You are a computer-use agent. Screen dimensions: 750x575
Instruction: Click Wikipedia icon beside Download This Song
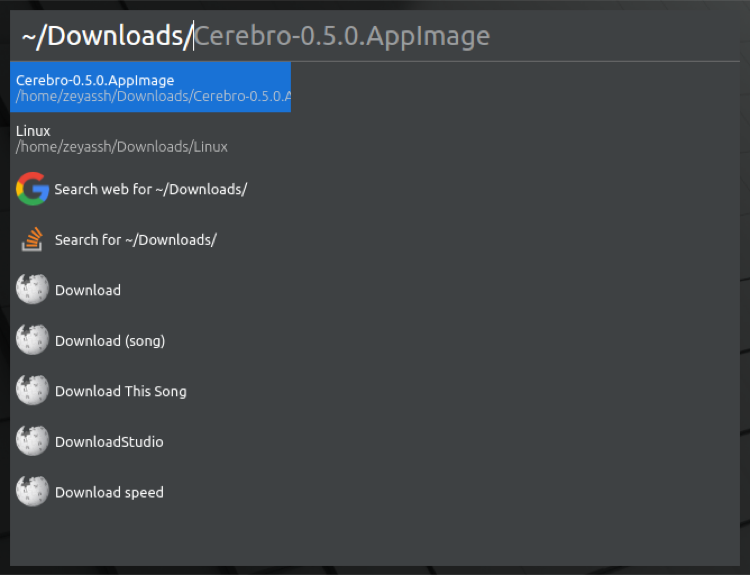(x=32, y=390)
